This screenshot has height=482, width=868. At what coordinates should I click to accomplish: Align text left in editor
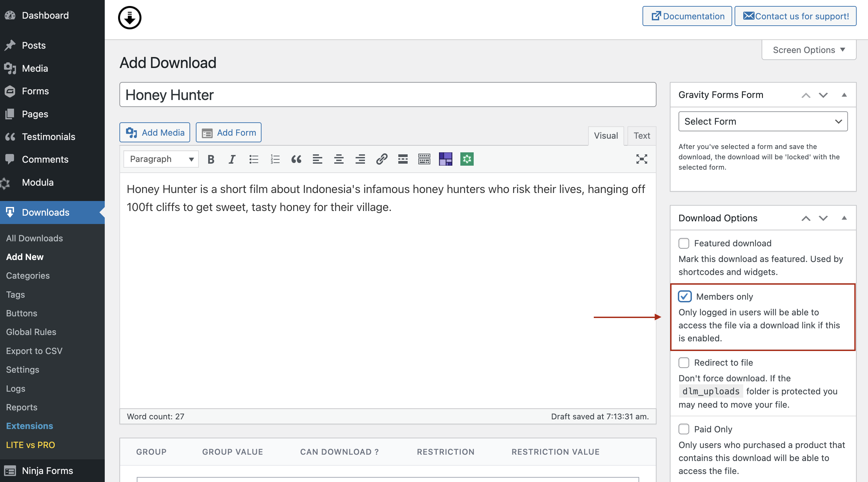click(318, 159)
